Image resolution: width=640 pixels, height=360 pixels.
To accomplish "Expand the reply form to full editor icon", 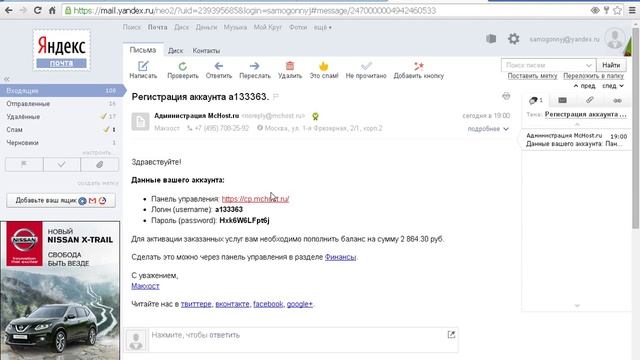I will point(451,335).
